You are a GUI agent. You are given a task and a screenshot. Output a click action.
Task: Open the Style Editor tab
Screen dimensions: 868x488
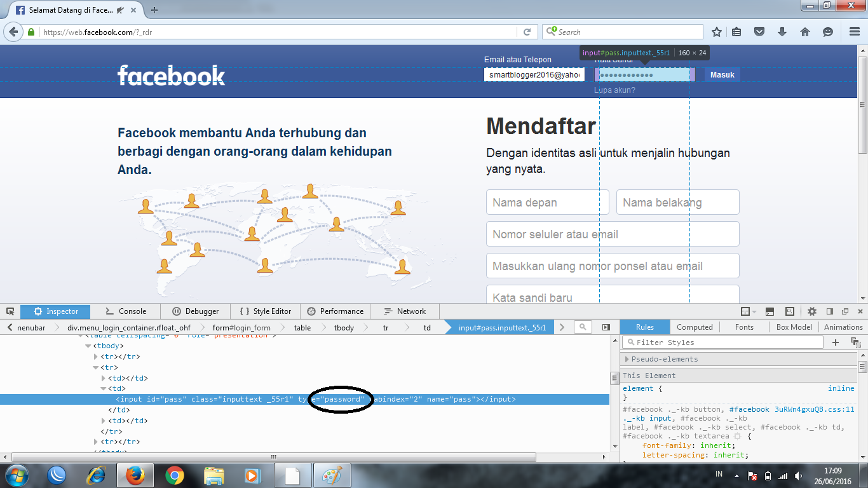(x=264, y=311)
